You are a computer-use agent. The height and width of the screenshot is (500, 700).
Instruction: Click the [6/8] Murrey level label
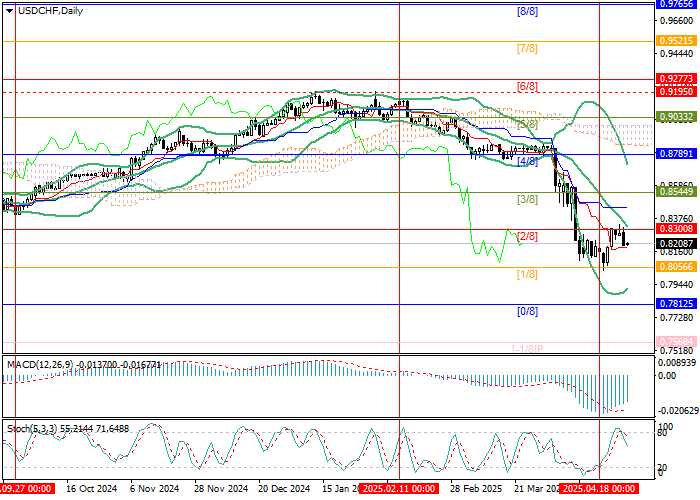coord(527,86)
